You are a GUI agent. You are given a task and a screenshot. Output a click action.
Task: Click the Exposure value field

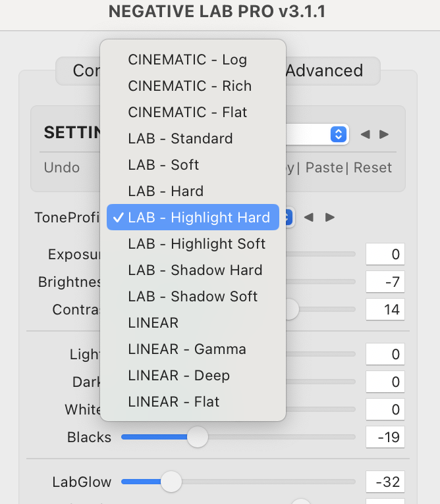385,254
